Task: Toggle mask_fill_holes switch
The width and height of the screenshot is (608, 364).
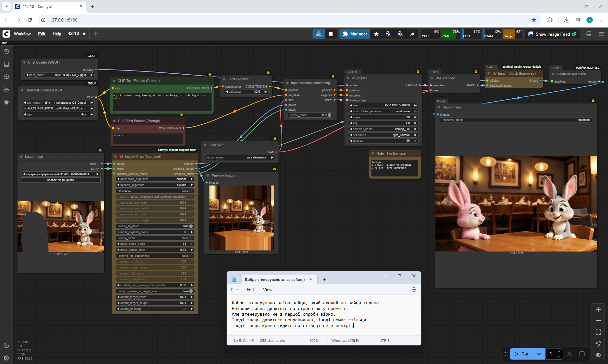Action: (191, 226)
